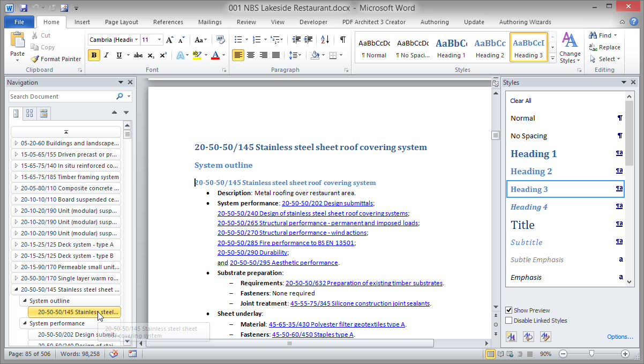Uncheck Show Preview in Styles pane
The image size is (644, 364).
pyautogui.click(x=508, y=310)
